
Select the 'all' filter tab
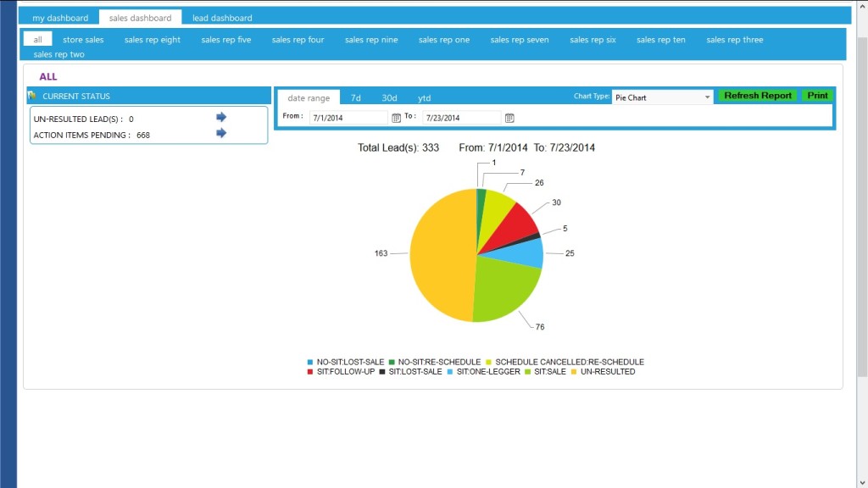click(37, 39)
